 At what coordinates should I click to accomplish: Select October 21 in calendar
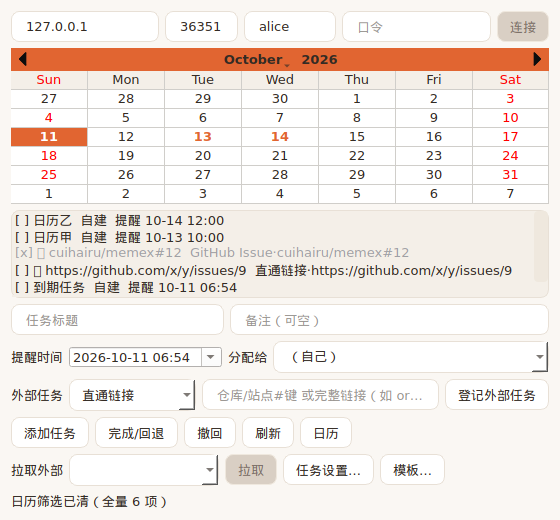(x=280, y=156)
